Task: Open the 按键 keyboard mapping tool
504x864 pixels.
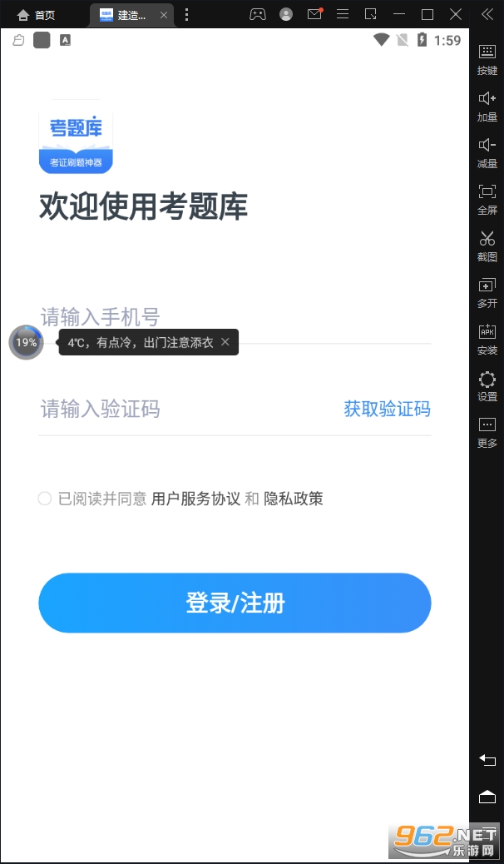Action: [487, 60]
